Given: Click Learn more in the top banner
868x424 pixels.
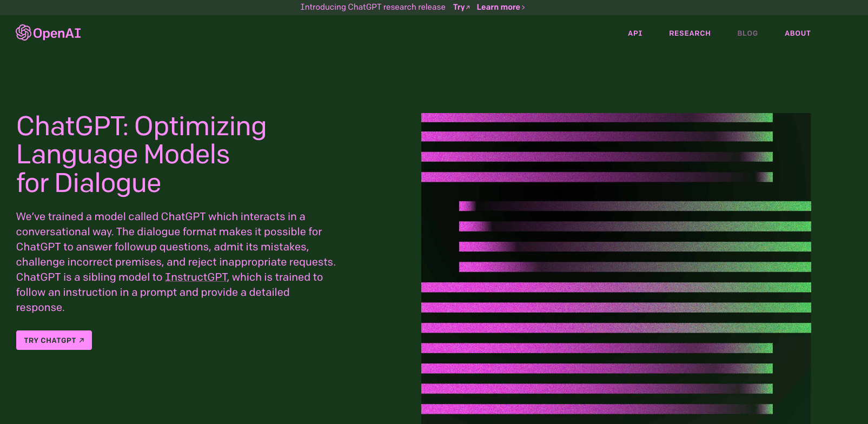Looking at the screenshot, I should click(501, 7).
